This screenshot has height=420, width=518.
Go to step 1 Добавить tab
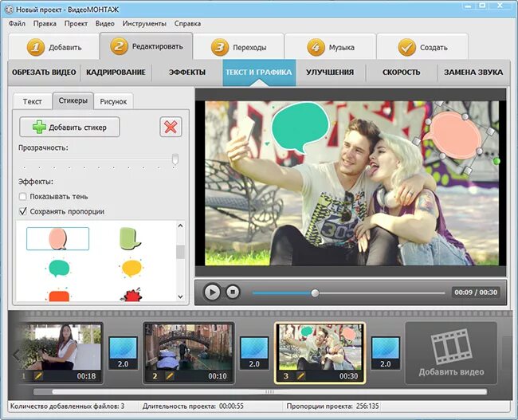click(x=54, y=47)
